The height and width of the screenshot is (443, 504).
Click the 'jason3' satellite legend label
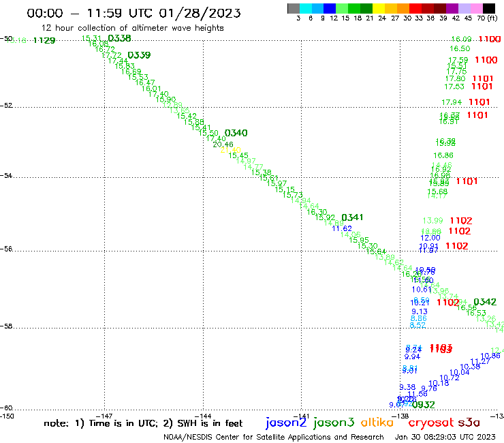coord(334,423)
